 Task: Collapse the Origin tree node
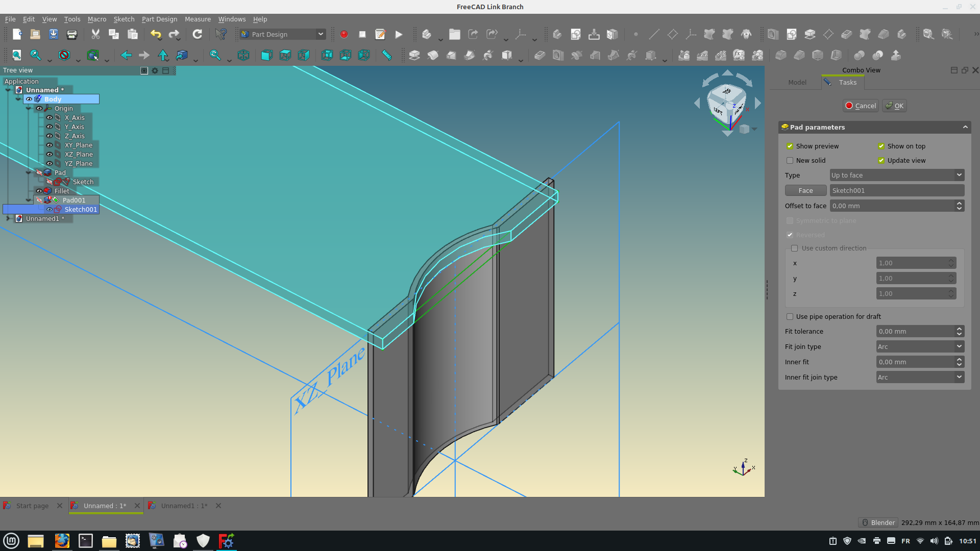pos(29,108)
